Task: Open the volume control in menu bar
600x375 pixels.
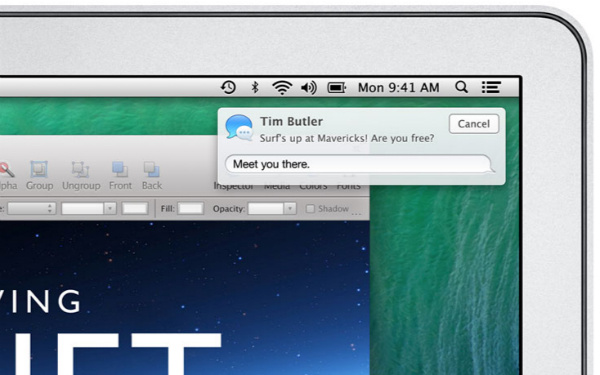Action: click(308, 88)
